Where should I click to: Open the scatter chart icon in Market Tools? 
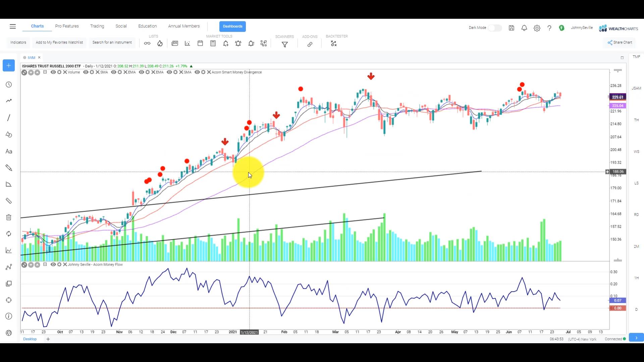187,43
